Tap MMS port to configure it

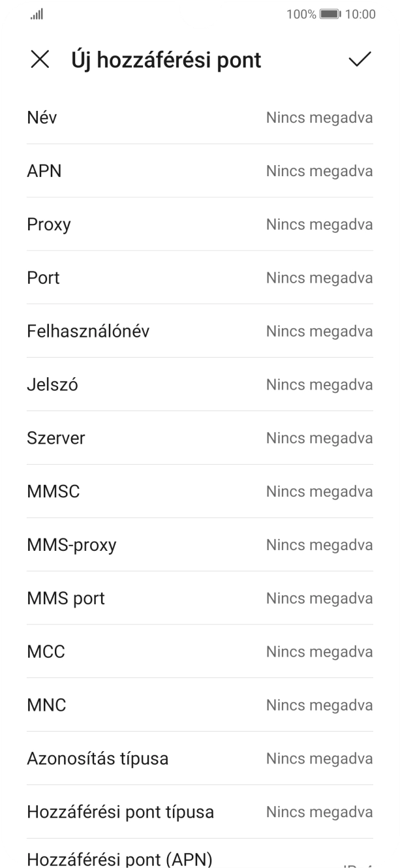tap(200, 598)
